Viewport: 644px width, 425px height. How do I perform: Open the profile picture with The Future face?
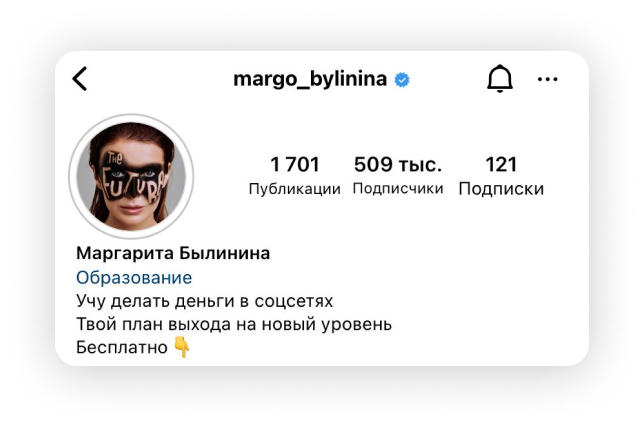pyautogui.click(x=131, y=177)
